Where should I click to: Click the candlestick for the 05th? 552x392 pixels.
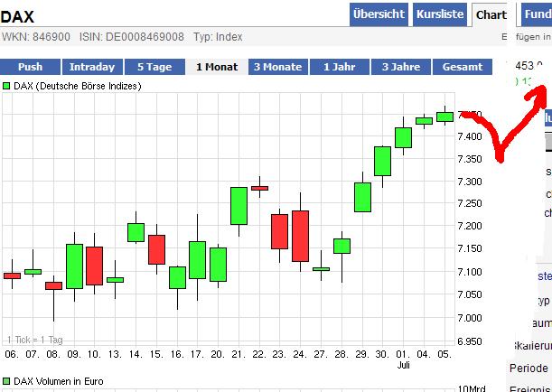coord(445,117)
